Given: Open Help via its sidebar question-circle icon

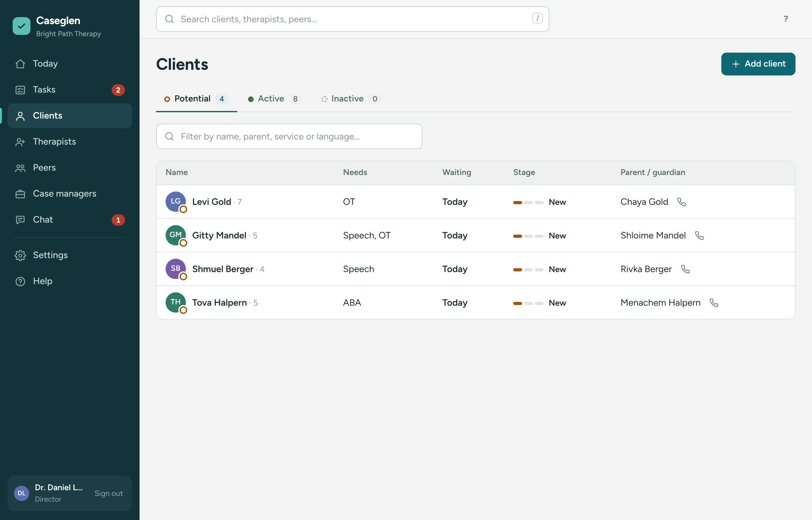Looking at the screenshot, I should click(x=20, y=281).
